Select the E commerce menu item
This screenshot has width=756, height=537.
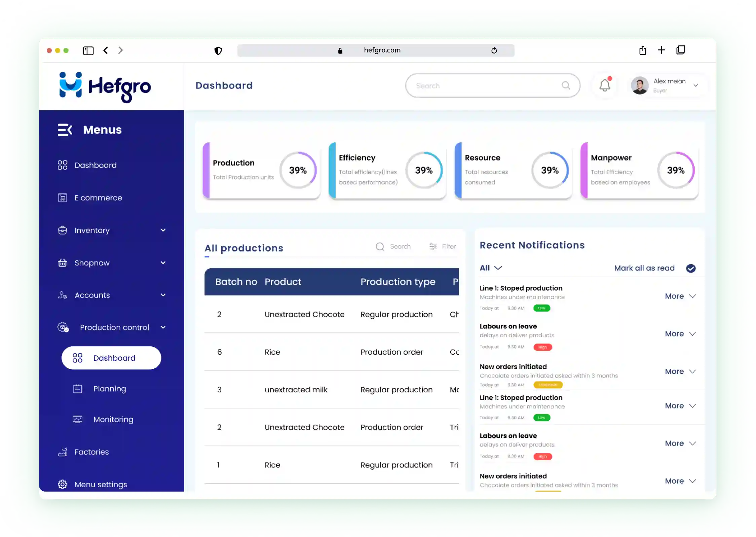98,198
